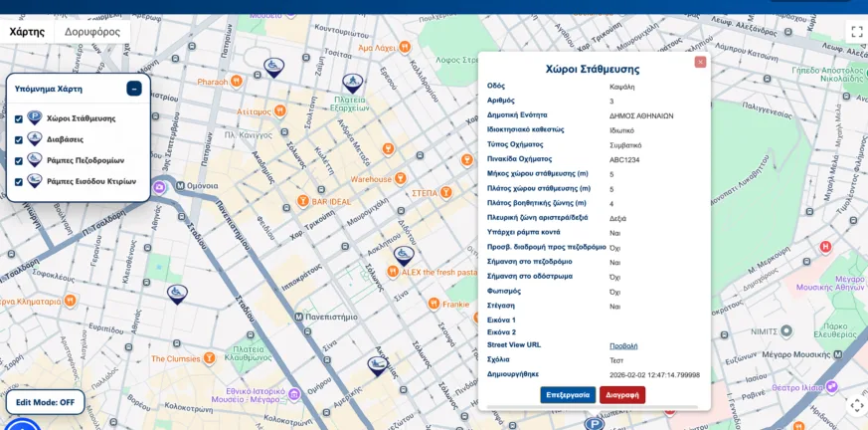Viewport: 868px width, 430px height.
Task: Switch to the Δορυφόρος satellite view
Action: 92,31
